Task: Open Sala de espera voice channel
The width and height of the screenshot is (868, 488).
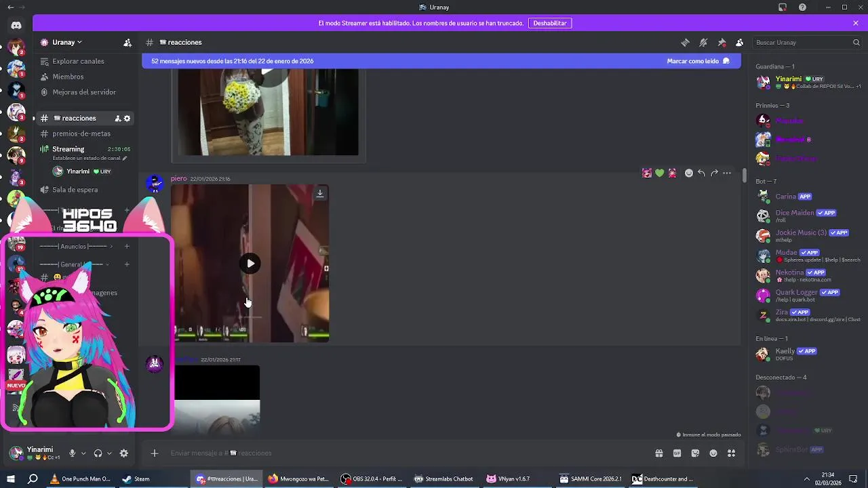Action: (x=75, y=190)
